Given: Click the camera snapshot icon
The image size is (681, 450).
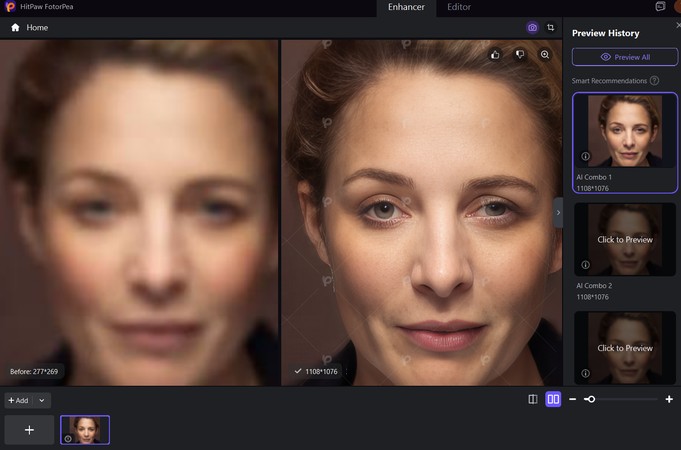Looking at the screenshot, I should tap(532, 28).
